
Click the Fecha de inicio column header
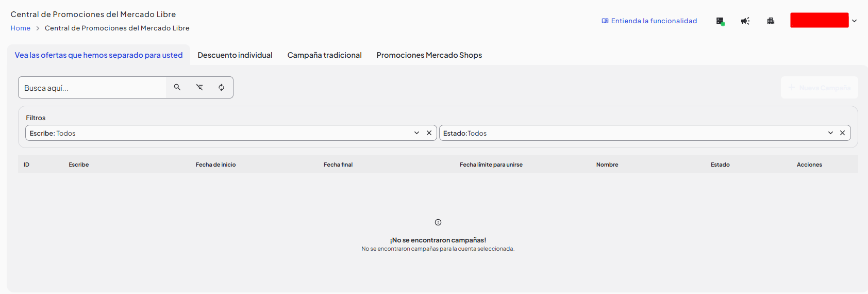point(215,165)
